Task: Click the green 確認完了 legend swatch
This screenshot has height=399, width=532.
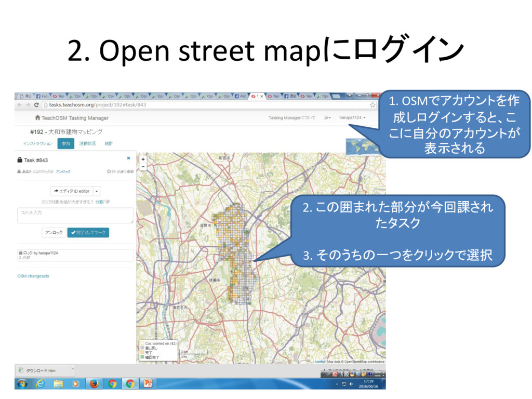Action: (x=142, y=357)
